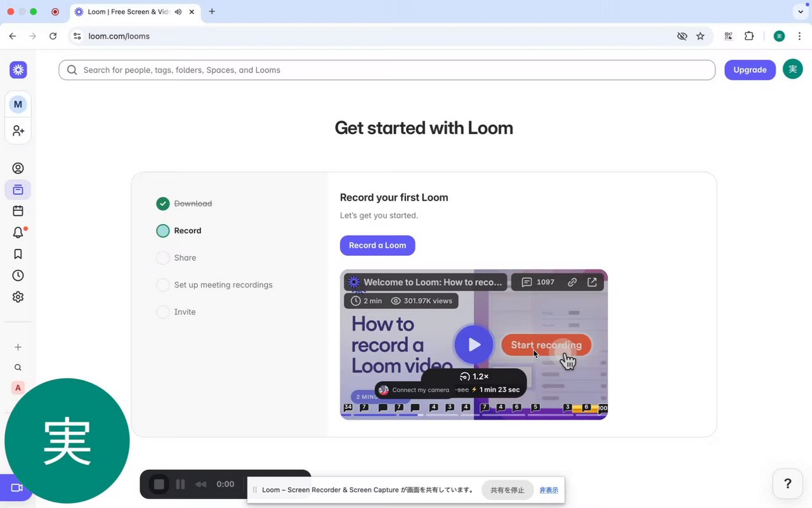The height and width of the screenshot is (508, 812).
Task: Pause the recording in the control bar
Action: click(x=180, y=485)
